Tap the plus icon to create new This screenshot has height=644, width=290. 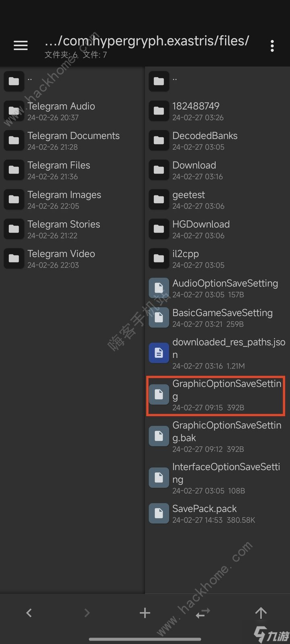(145, 613)
